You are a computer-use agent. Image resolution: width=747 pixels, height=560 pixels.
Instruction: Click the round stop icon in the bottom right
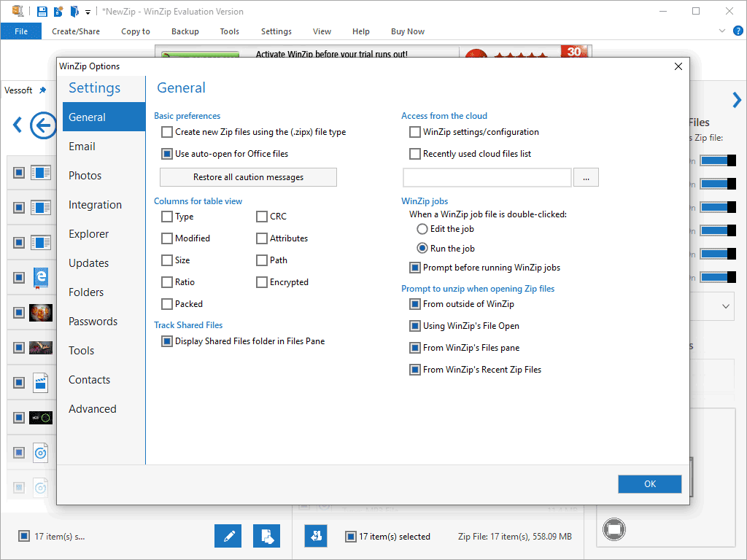(x=614, y=529)
